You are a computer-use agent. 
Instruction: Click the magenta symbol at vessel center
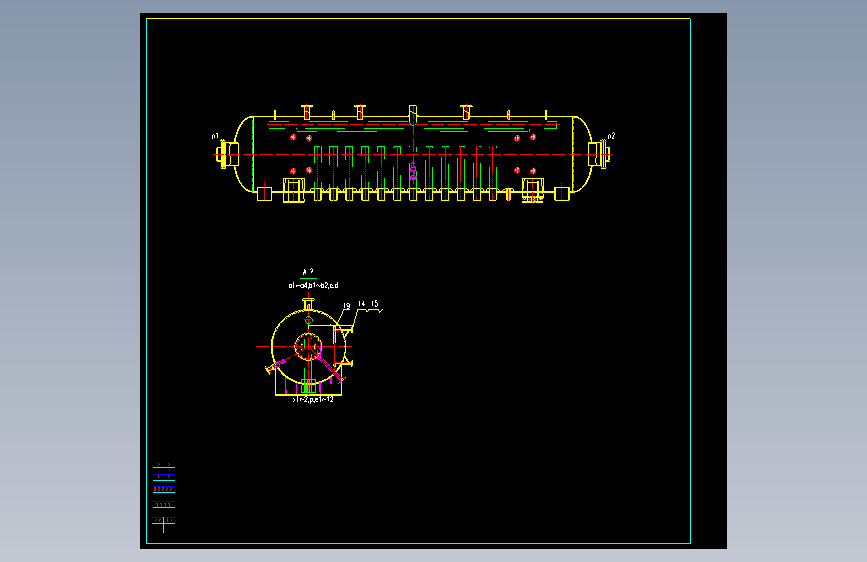[x=413, y=171]
